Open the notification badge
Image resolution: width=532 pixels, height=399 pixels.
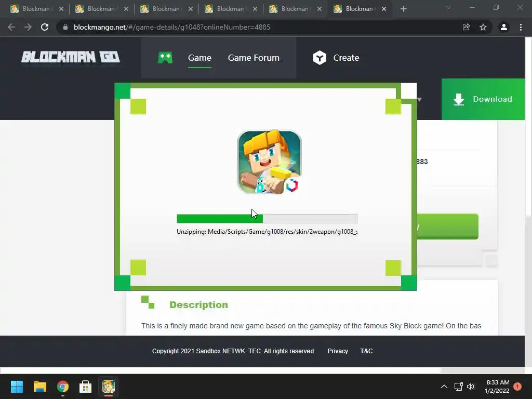517,387
